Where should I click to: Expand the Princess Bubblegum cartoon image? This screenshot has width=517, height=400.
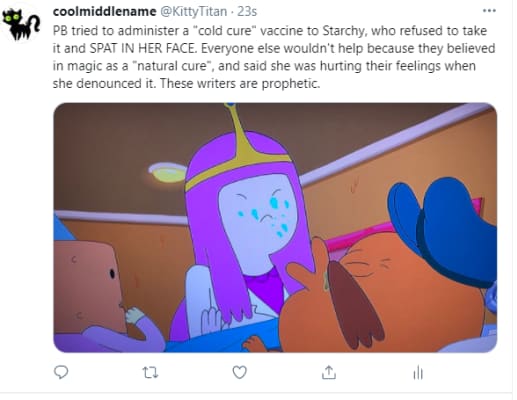[x=275, y=227]
